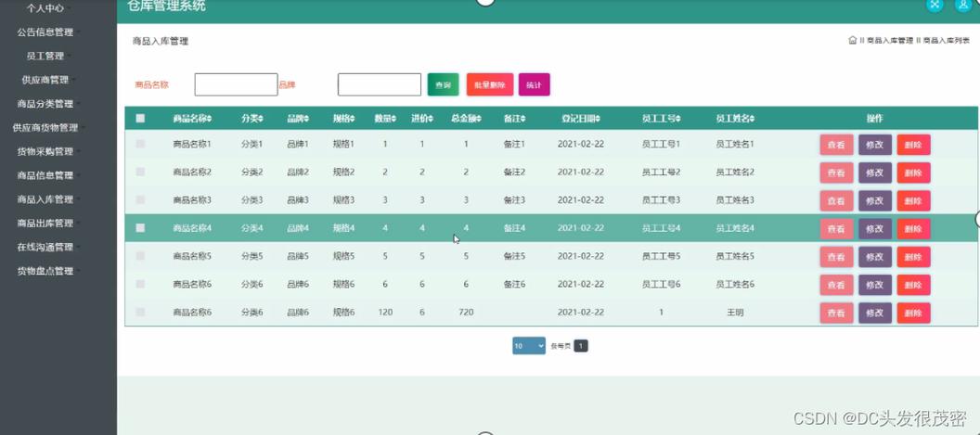
Task: Click 修改 for 商品名称2 row
Action: (x=875, y=173)
